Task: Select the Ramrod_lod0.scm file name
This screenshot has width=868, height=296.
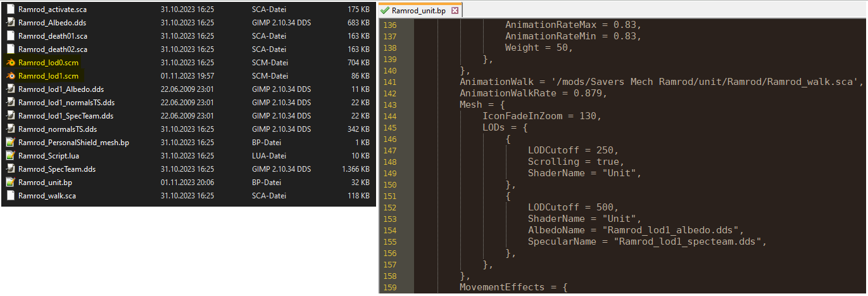Action: coord(49,62)
